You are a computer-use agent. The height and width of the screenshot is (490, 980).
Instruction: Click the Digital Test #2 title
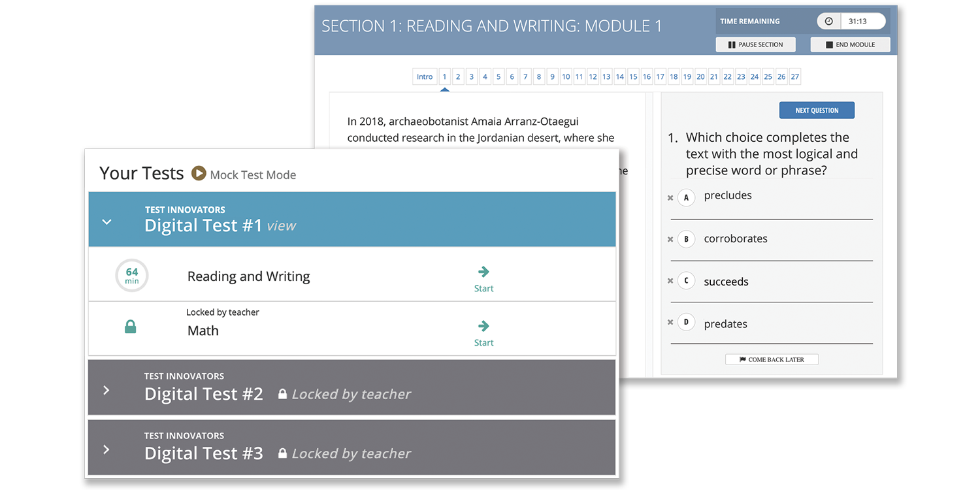(204, 394)
